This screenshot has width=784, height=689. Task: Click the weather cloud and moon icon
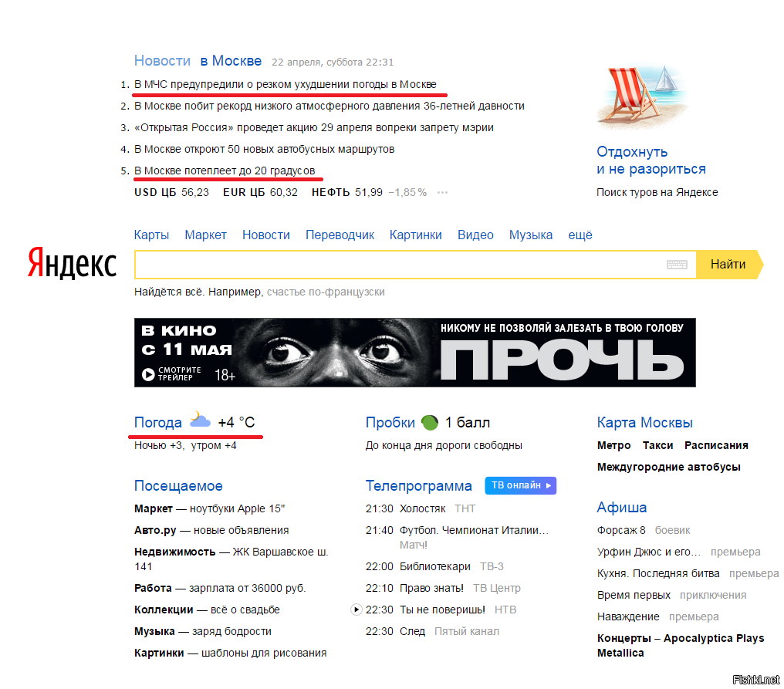200,420
